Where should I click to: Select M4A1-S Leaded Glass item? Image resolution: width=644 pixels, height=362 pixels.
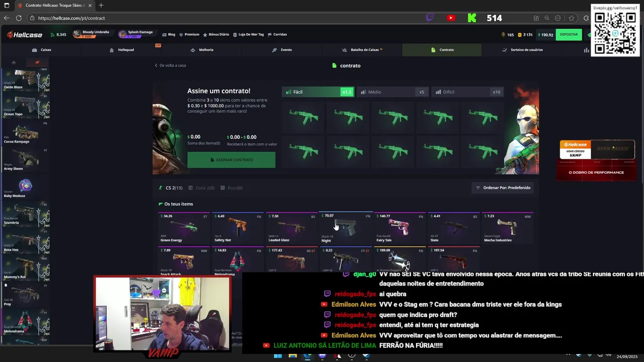(x=292, y=228)
